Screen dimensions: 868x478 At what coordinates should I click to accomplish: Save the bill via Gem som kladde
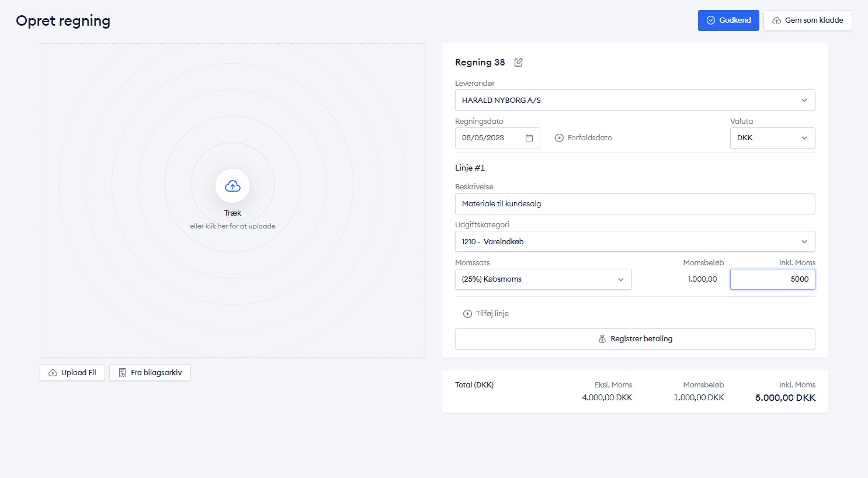click(x=807, y=20)
